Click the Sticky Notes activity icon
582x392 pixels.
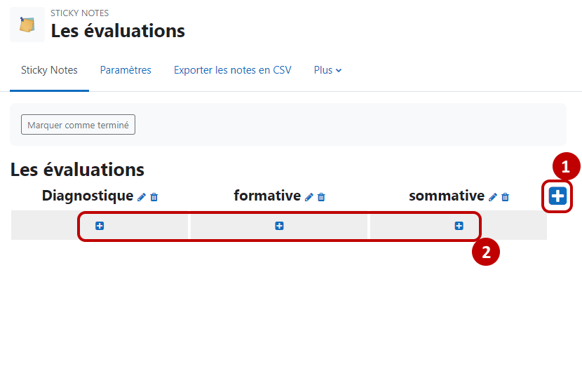(27, 25)
